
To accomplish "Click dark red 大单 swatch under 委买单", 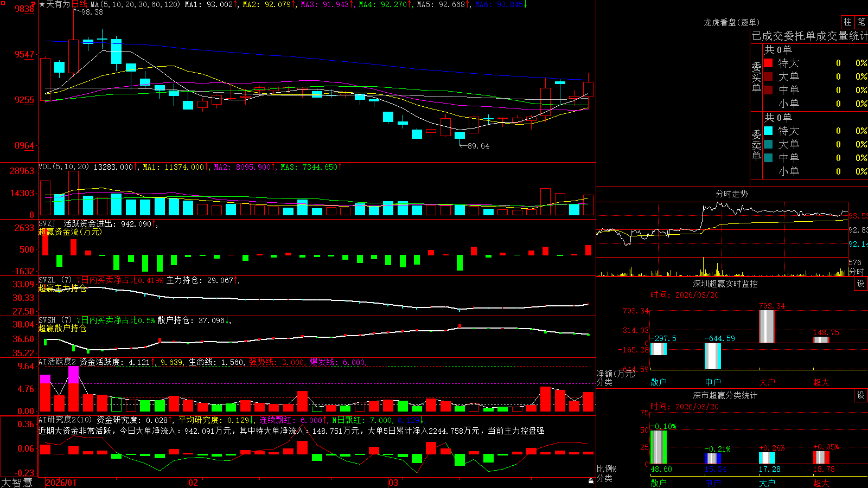I will pos(768,76).
